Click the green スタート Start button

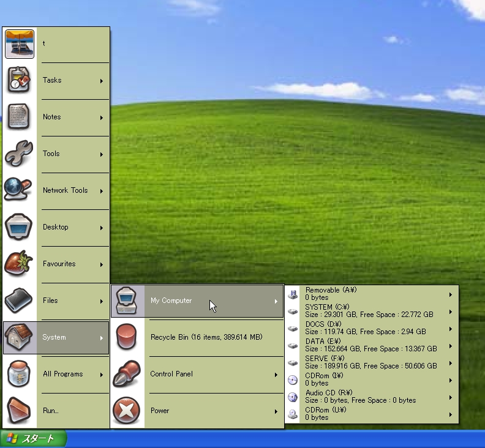[x=34, y=439]
